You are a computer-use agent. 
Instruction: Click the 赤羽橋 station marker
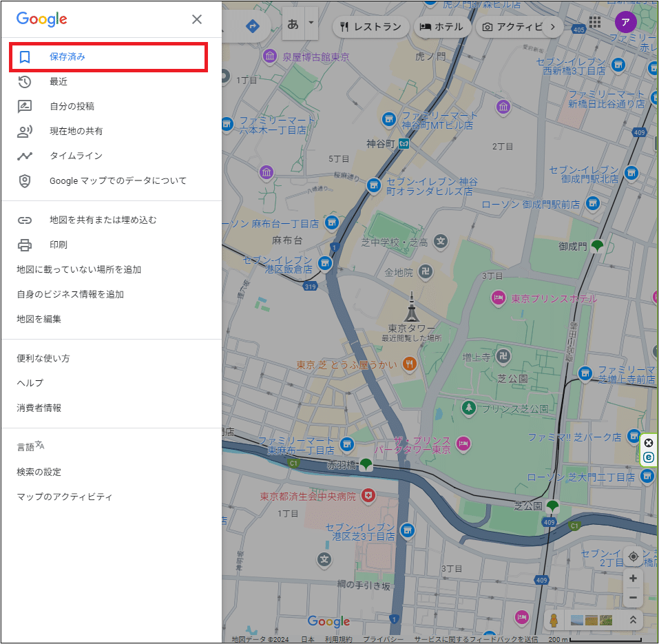(x=366, y=464)
